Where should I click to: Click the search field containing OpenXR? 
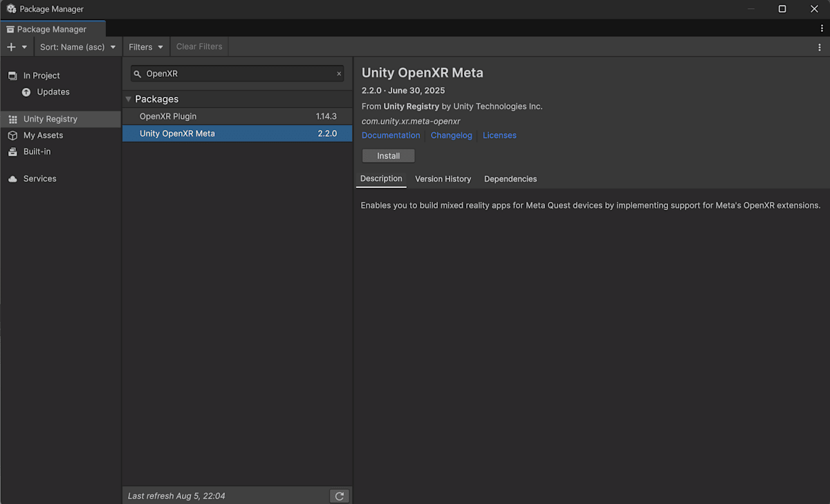pyautogui.click(x=237, y=73)
